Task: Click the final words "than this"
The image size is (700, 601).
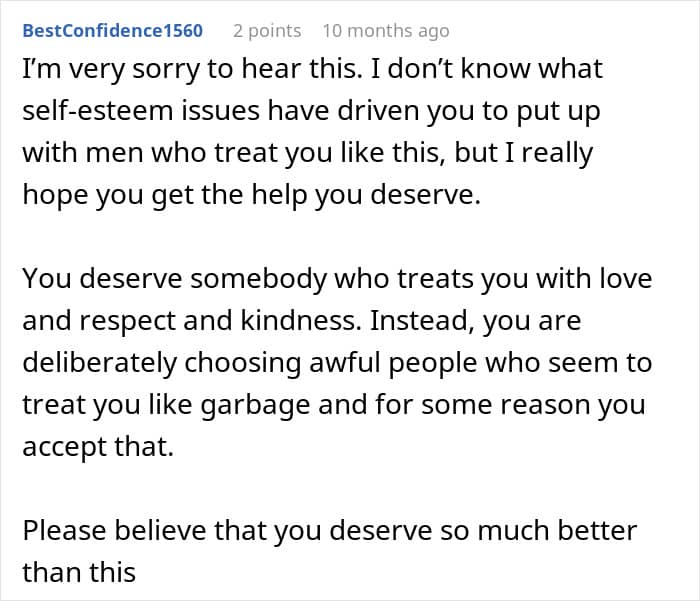Action: [79, 572]
